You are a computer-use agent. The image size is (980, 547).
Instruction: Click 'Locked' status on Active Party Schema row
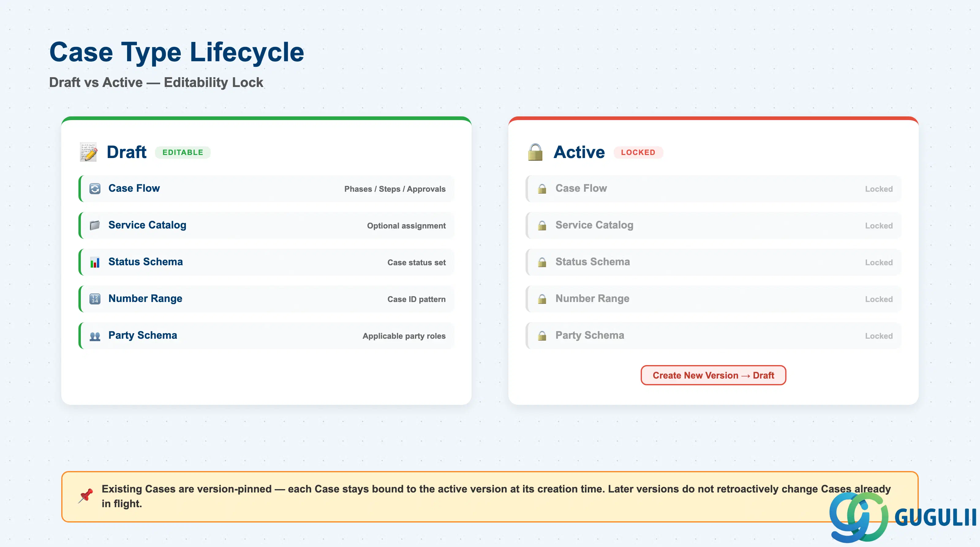click(878, 336)
